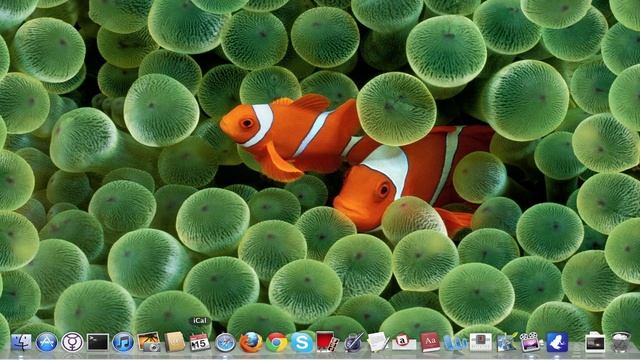
Task: Open the blue W-shaped app icon in the Dock
Action: tap(455, 342)
